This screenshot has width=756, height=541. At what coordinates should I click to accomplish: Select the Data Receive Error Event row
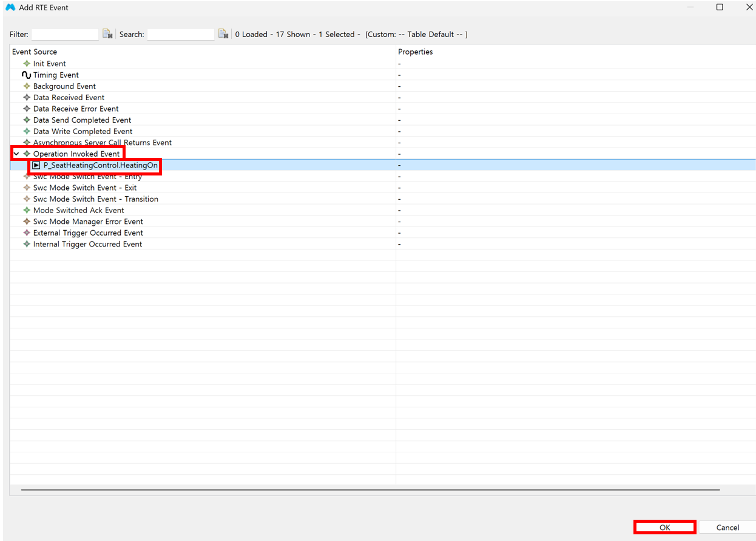click(383, 109)
